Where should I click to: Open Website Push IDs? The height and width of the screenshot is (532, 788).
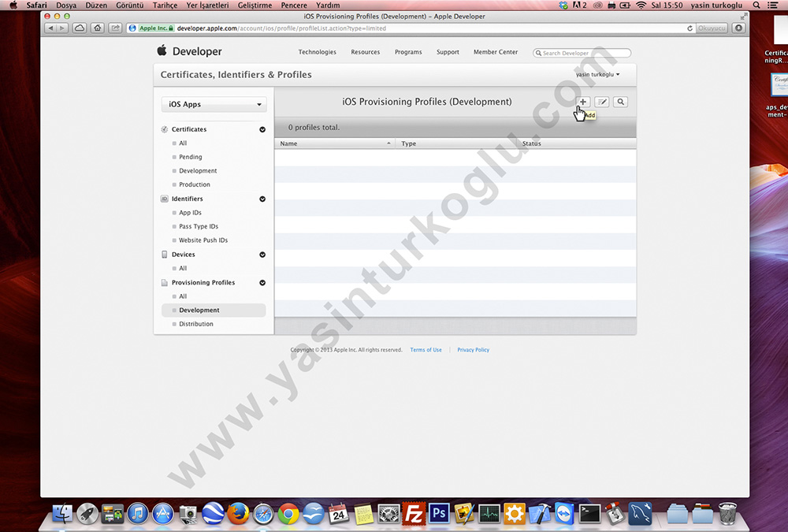(203, 240)
